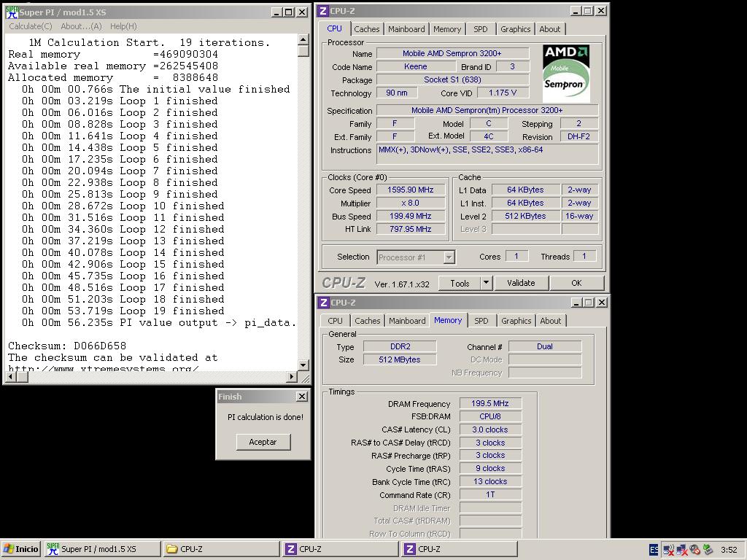Click the Technology value 90 nm
747x560 pixels.
pos(397,93)
